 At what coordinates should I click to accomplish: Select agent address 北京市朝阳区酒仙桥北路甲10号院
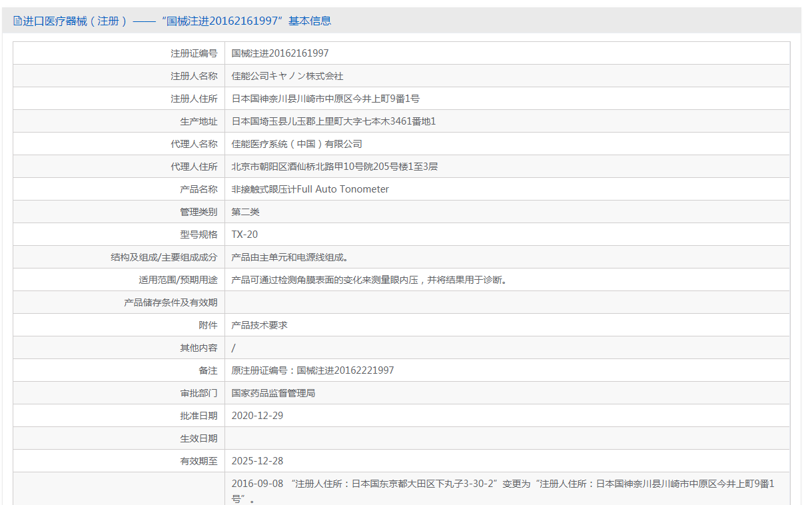coord(301,167)
